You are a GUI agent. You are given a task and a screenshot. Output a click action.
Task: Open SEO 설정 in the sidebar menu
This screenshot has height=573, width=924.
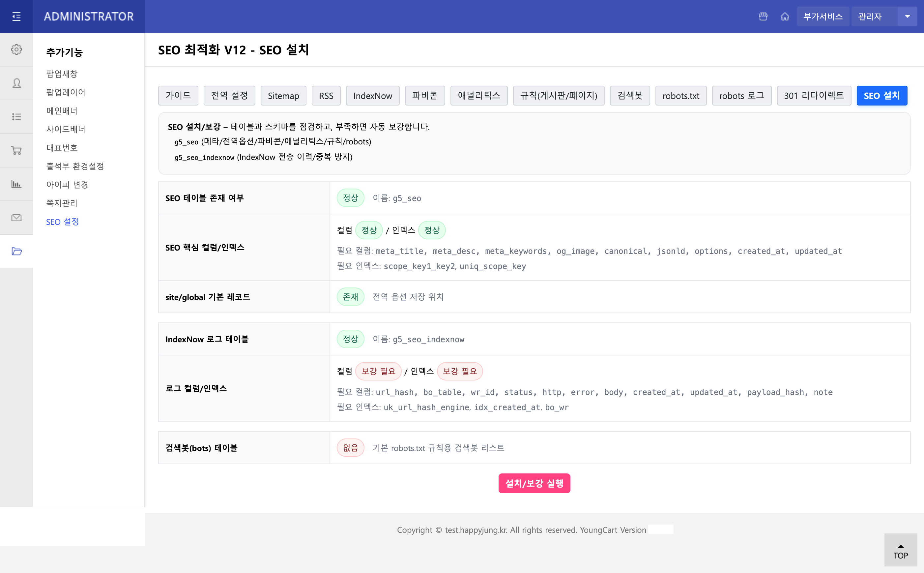tap(63, 222)
